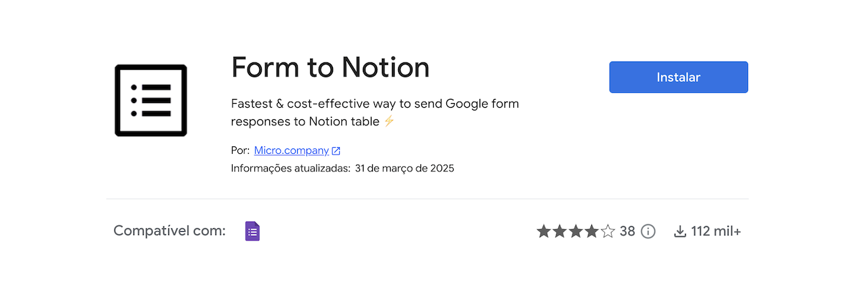Click the download arrow icon

[x=680, y=232]
